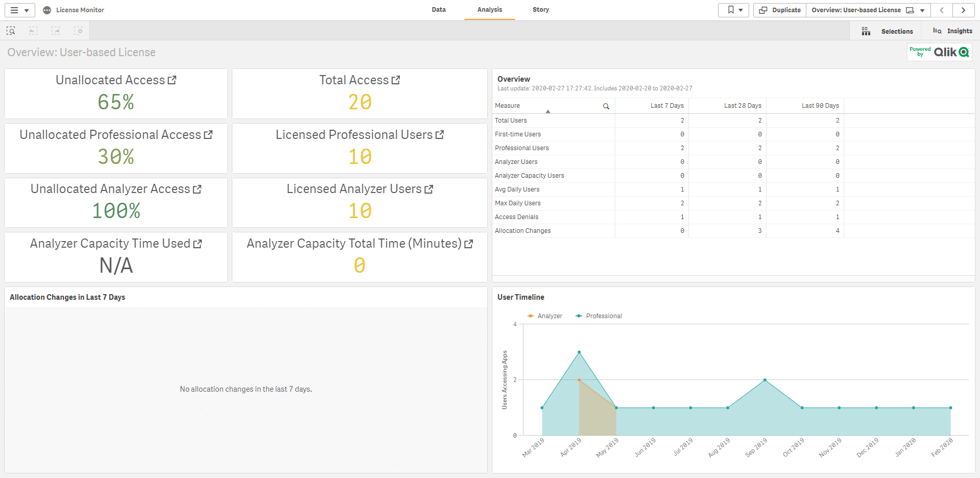Click the Last 90 Days column header
The width and height of the screenshot is (980, 478).
805,106
